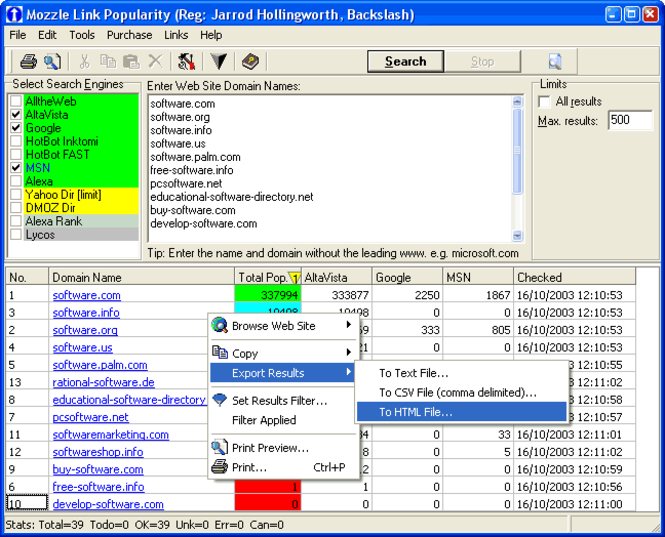Click the red Total Pop. cell showing 0

pos(268,503)
